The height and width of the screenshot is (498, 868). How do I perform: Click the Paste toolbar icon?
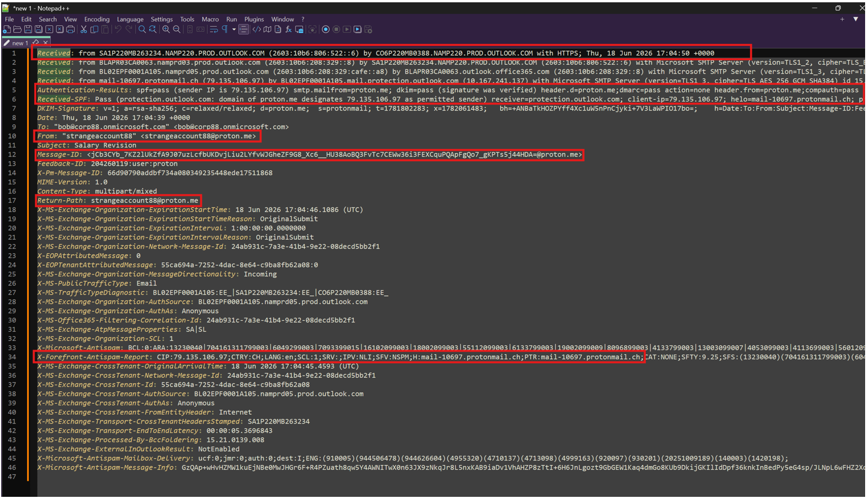tap(105, 29)
